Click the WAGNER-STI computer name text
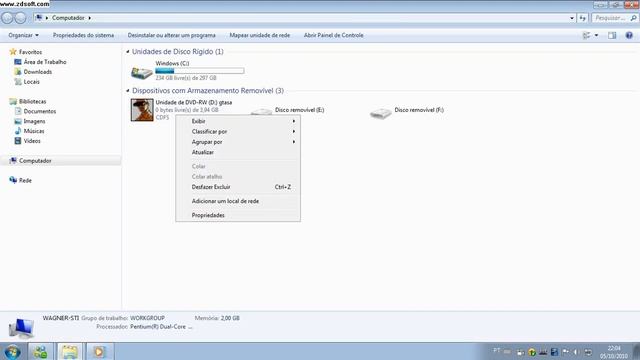 (x=61, y=318)
